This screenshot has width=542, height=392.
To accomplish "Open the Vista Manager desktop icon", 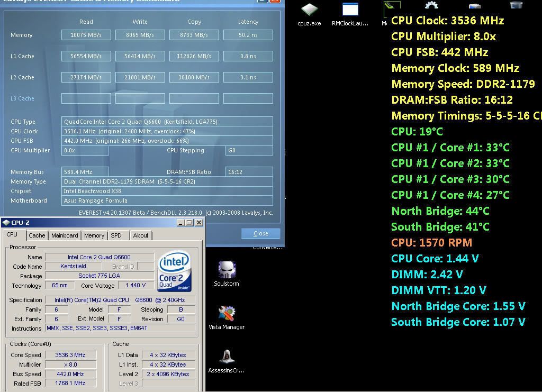I will (x=227, y=318).
